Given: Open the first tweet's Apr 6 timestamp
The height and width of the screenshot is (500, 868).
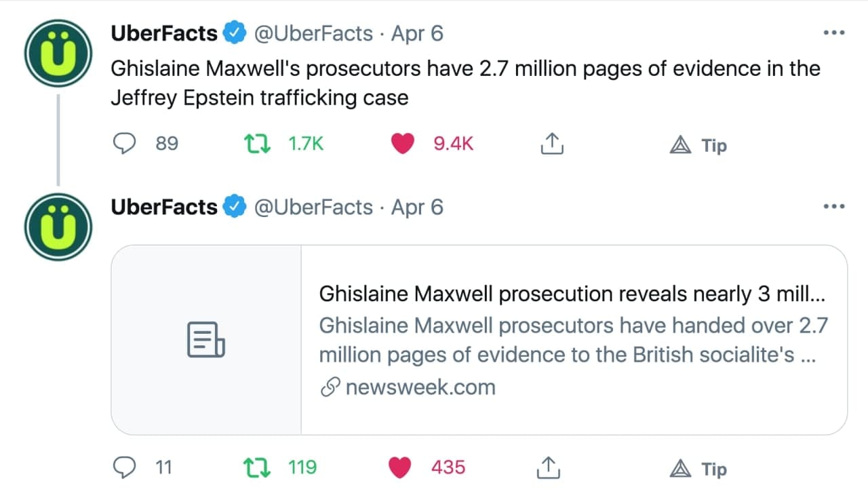Looking at the screenshot, I should (417, 33).
